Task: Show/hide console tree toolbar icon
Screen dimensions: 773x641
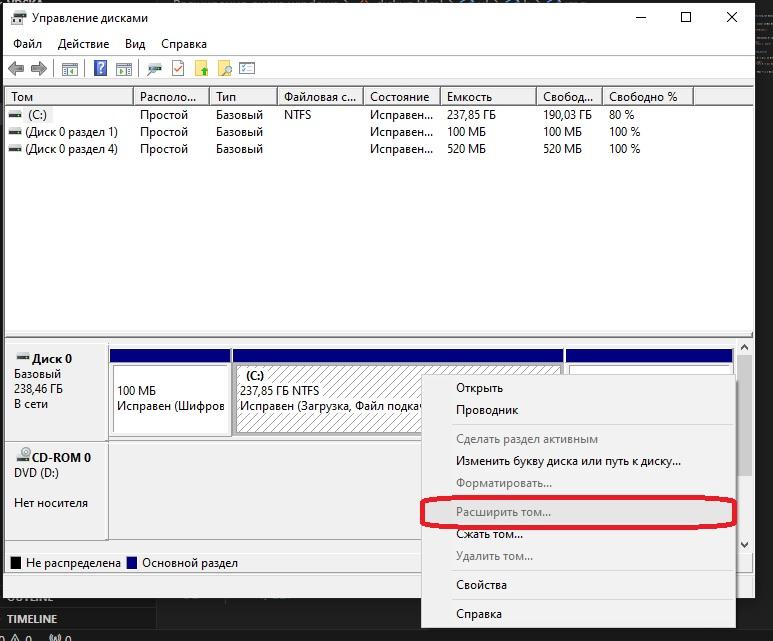Action: pyautogui.click(x=70, y=69)
